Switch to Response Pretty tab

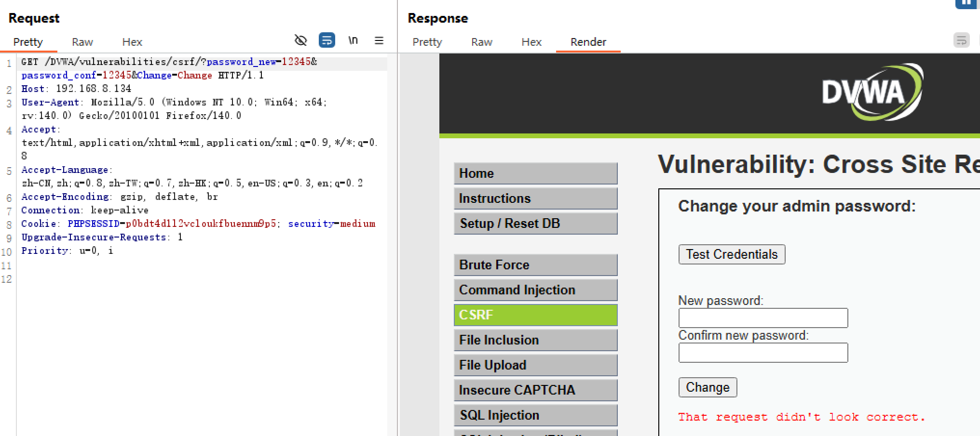point(427,42)
